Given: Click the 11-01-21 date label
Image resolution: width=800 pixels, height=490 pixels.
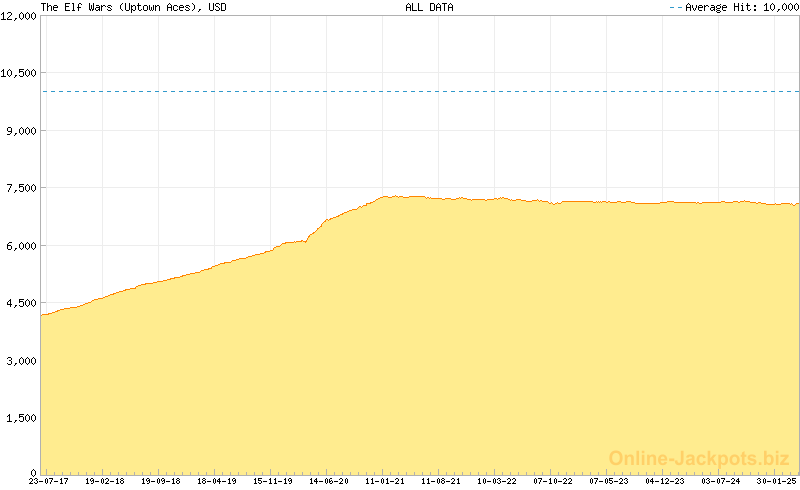Looking at the screenshot, I should coord(384,481).
